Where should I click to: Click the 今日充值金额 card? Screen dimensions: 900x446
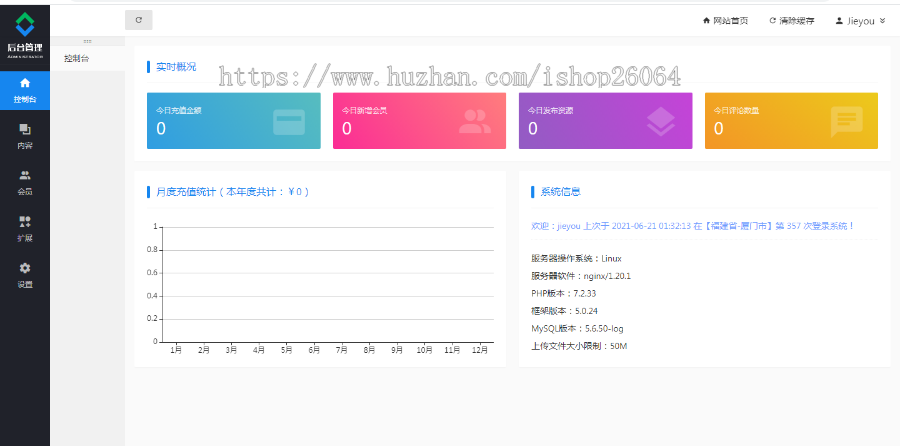pos(234,121)
